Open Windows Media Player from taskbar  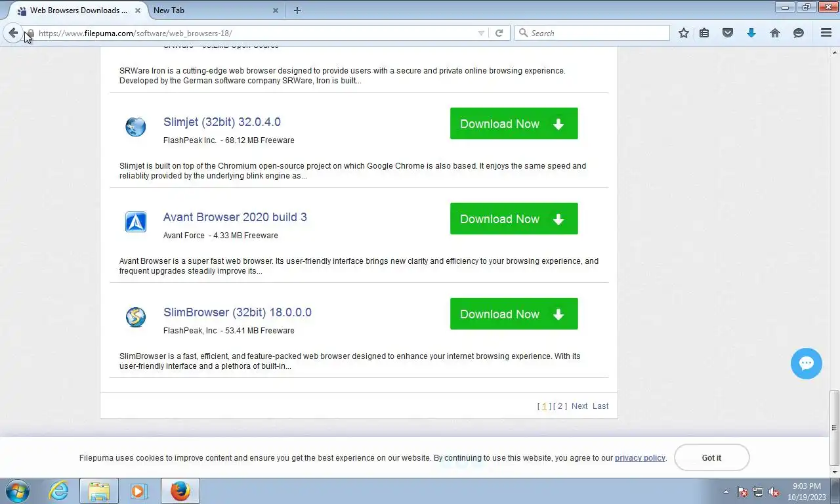139,491
